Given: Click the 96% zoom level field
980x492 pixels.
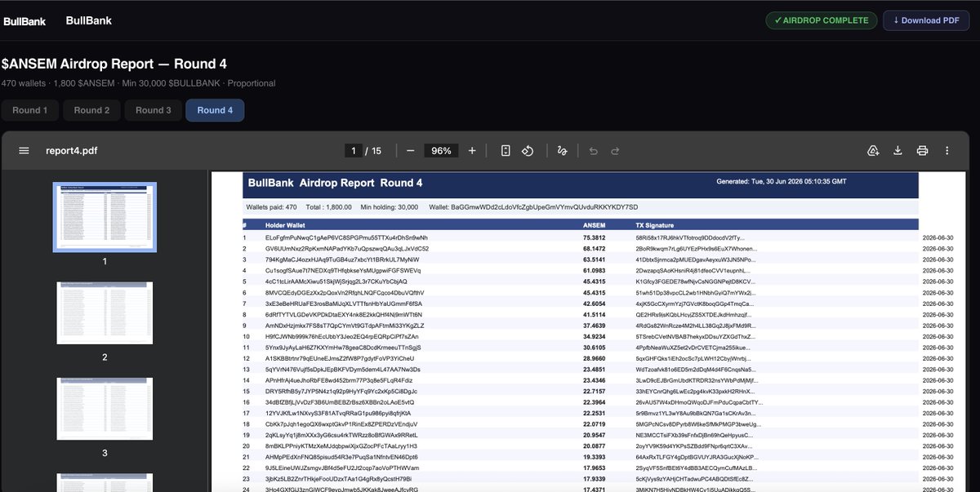Looking at the screenshot, I should [x=442, y=151].
